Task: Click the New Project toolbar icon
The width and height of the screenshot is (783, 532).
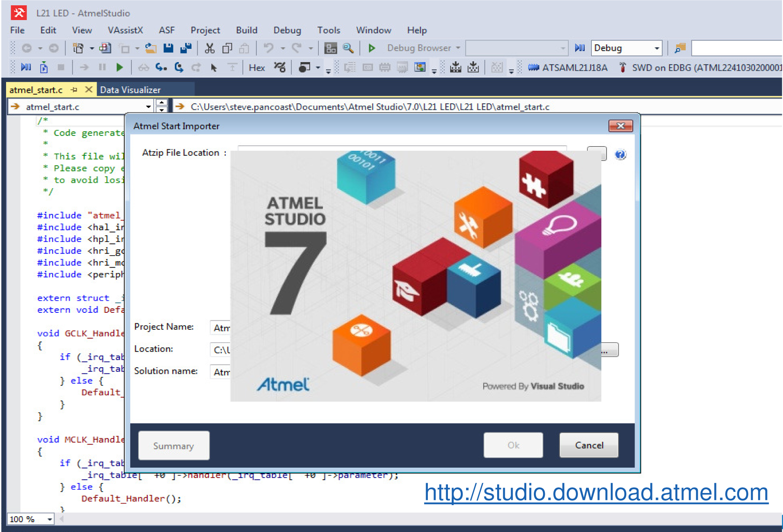Action: click(x=78, y=48)
